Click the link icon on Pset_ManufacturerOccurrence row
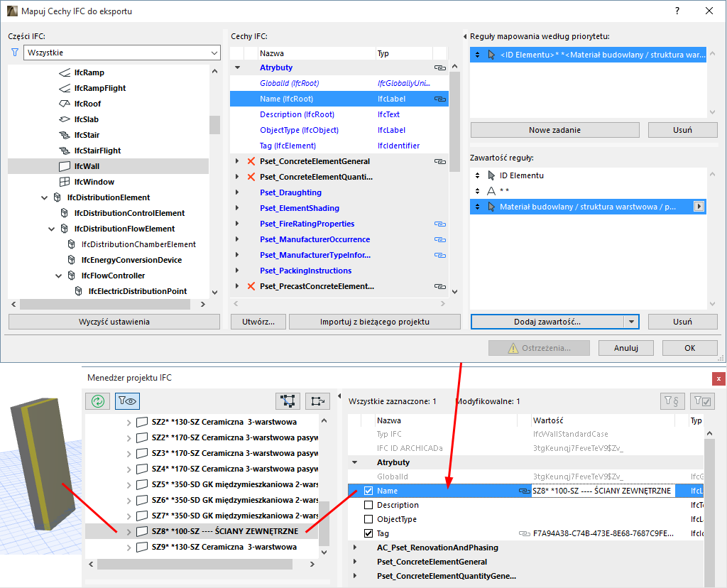This screenshot has height=588, width=727. point(439,240)
